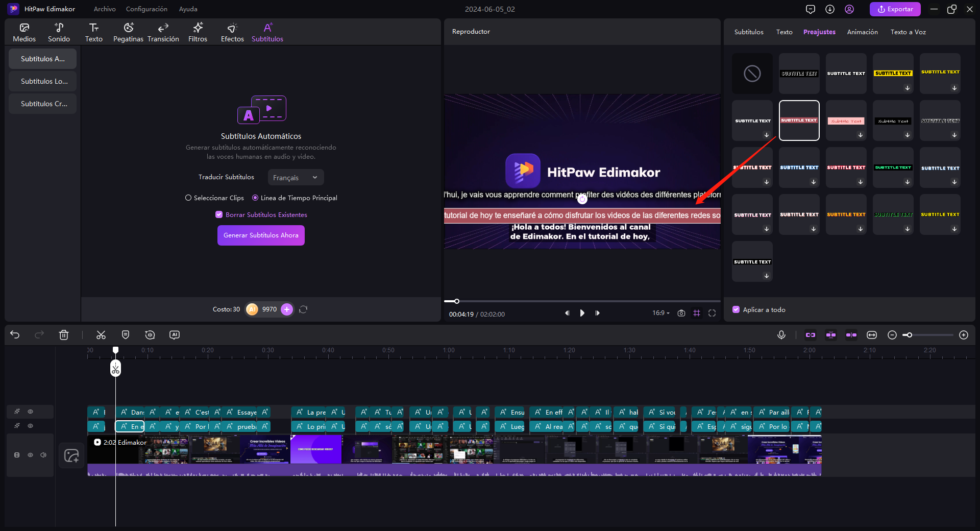Add a marker with the shield icon
Image resolution: width=980 pixels, height=531 pixels.
[x=126, y=335]
